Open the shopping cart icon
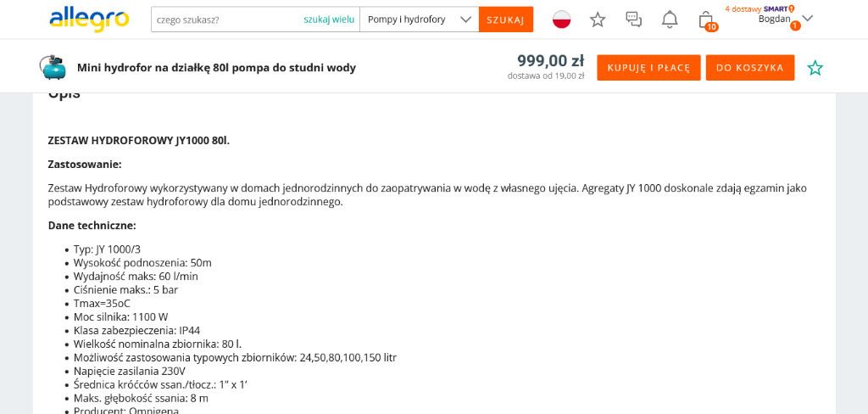The image size is (868, 414). [x=706, y=20]
